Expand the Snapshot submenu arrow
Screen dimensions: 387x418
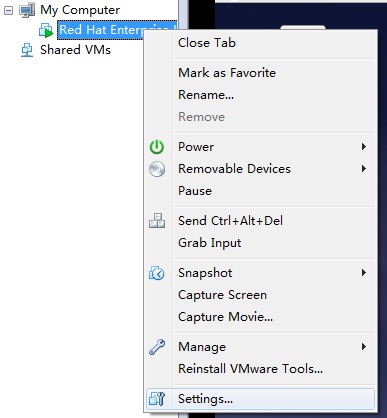[364, 273]
